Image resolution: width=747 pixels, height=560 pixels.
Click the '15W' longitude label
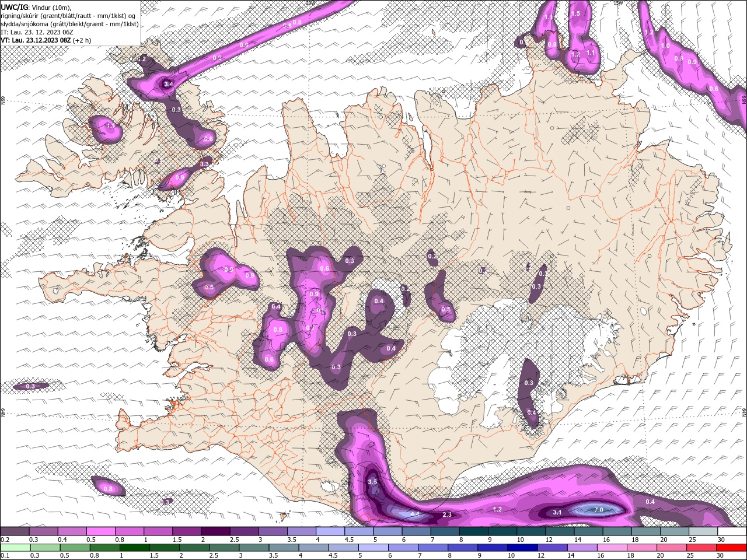click(x=619, y=3)
